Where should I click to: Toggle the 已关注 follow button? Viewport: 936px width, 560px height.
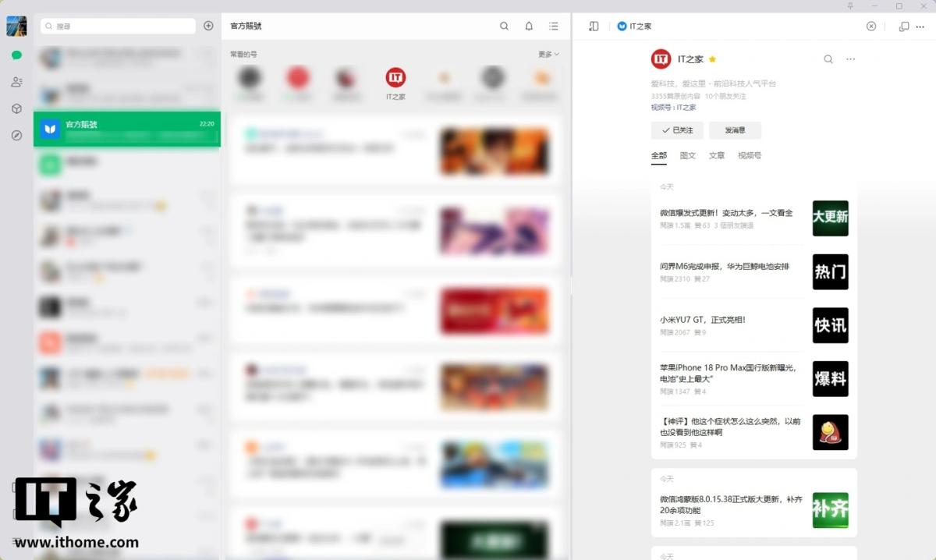pyautogui.click(x=677, y=130)
